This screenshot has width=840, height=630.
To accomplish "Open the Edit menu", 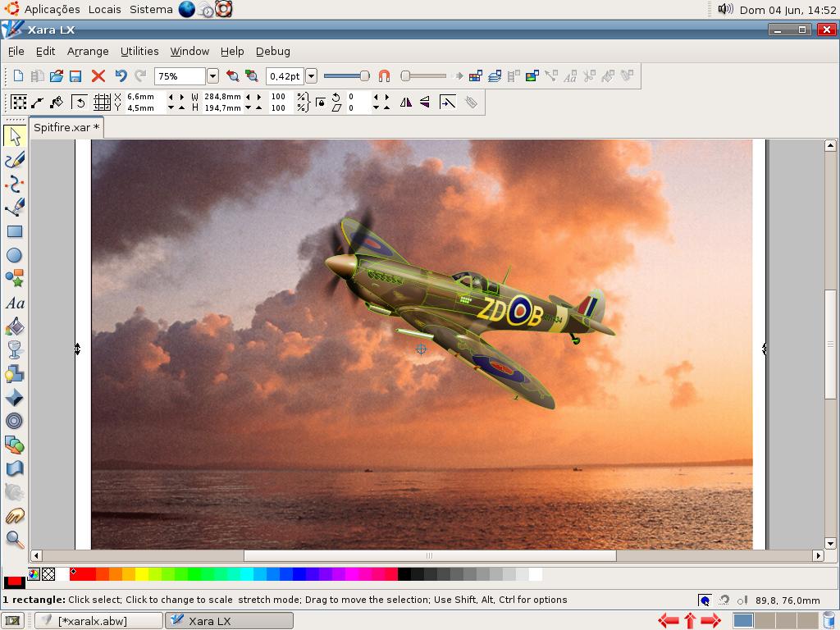I will [x=46, y=52].
